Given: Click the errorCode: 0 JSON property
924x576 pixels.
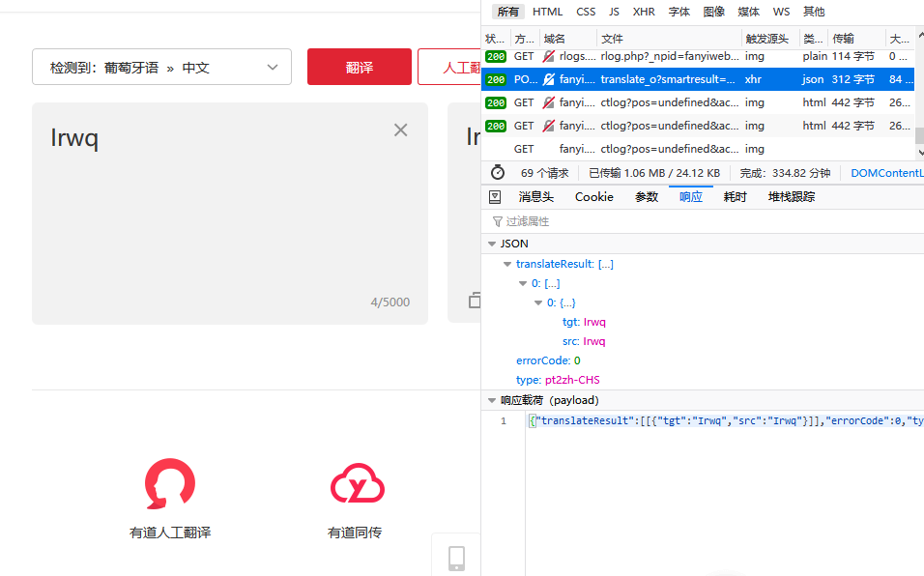Looking at the screenshot, I should pyautogui.click(x=548, y=360).
